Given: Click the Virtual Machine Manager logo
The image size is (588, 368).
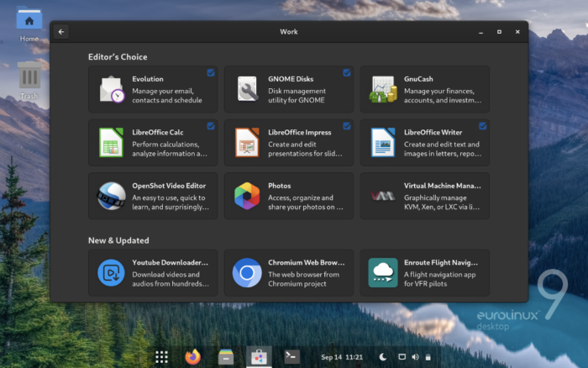Looking at the screenshot, I should pos(383,196).
